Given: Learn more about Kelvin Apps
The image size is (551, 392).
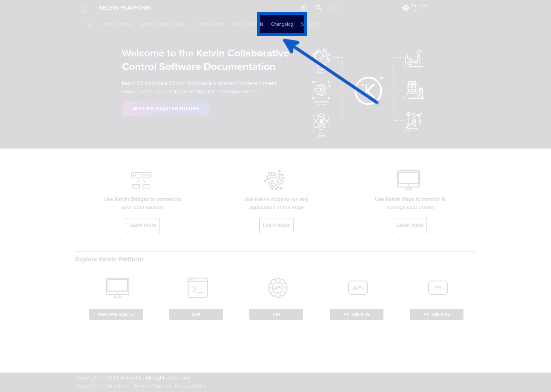Looking at the screenshot, I should tap(276, 226).
